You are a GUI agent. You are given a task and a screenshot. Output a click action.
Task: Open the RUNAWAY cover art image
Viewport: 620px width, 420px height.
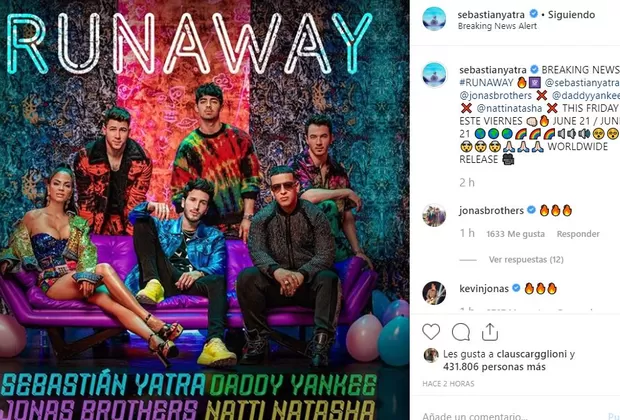(x=204, y=210)
